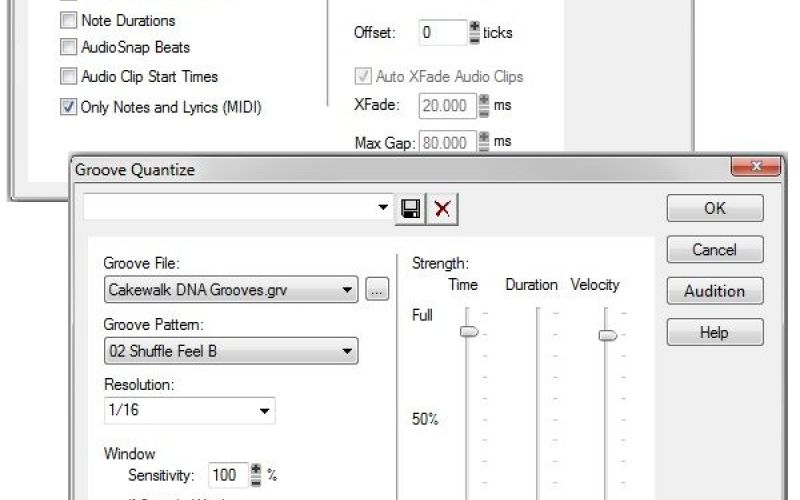
Task: Save the groove preset with the floppy disk icon
Action: pyautogui.click(x=411, y=208)
